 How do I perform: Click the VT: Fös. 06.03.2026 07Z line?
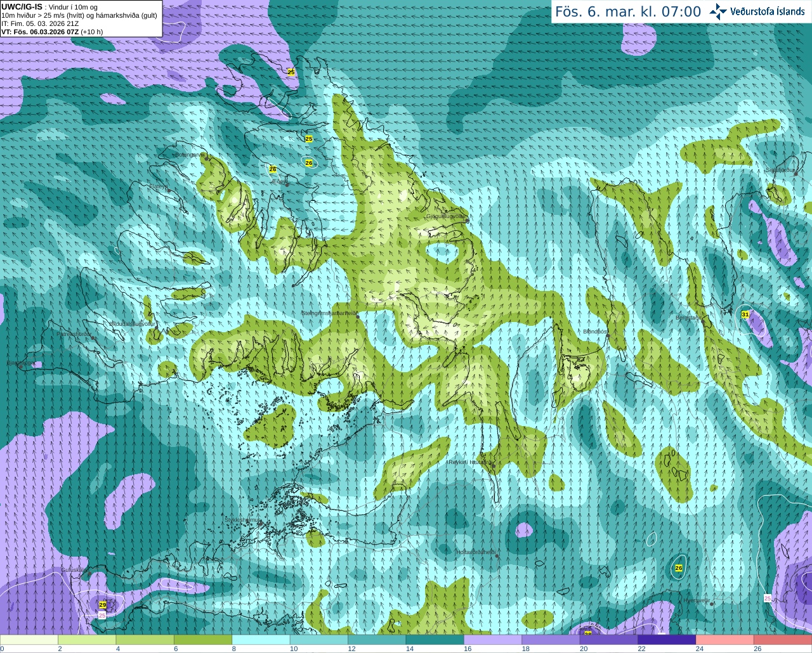(x=52, y=32)
